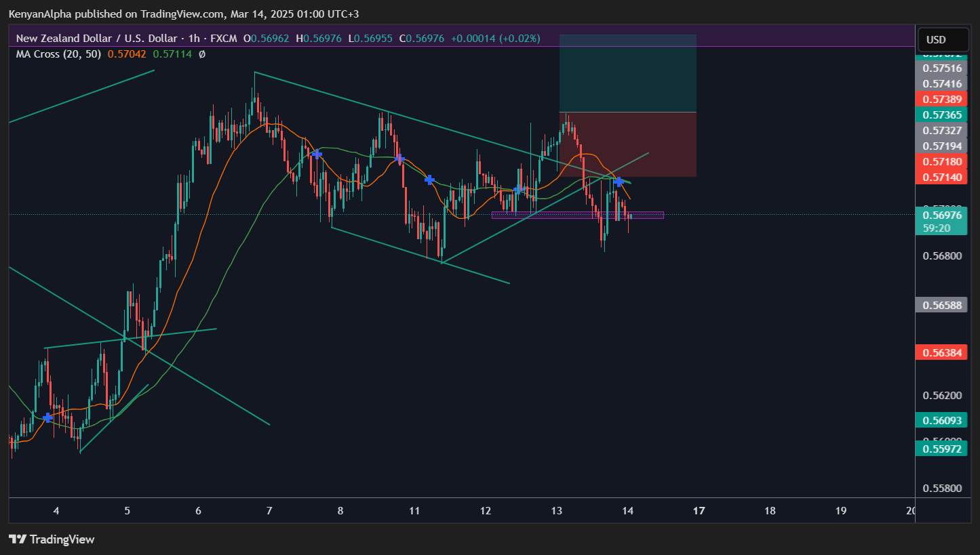This screenshot has height=555, width=980.
Task: Click date label 7 on time axis
Action: [x=269, y=510]
